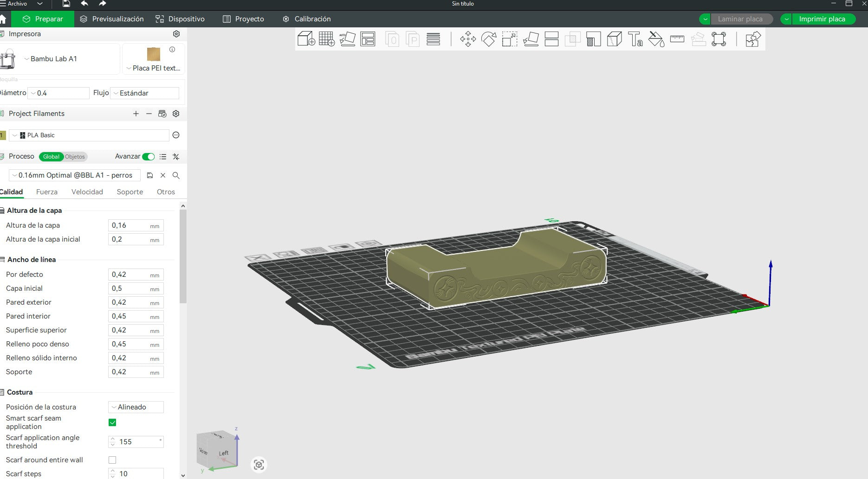Open the Text shape tool
This screenshot has height=479, width=868.
635,39
